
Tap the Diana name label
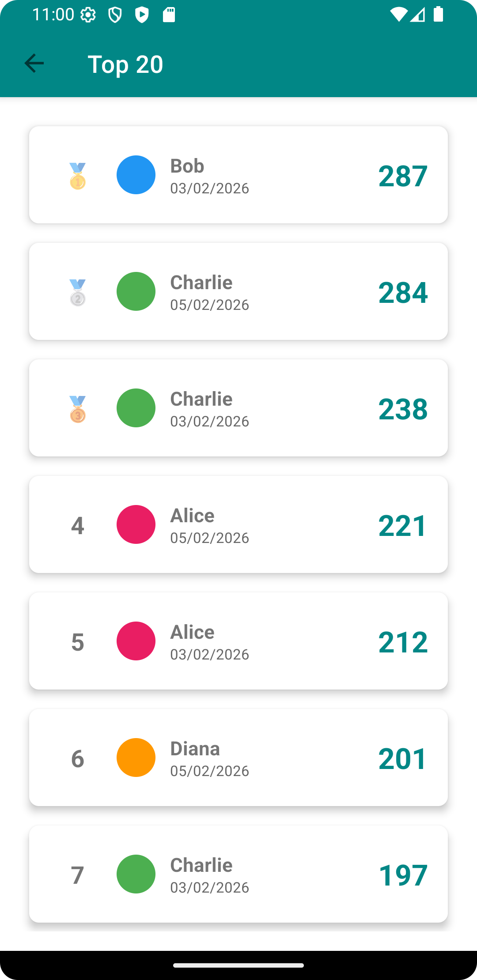pos(195,749)
